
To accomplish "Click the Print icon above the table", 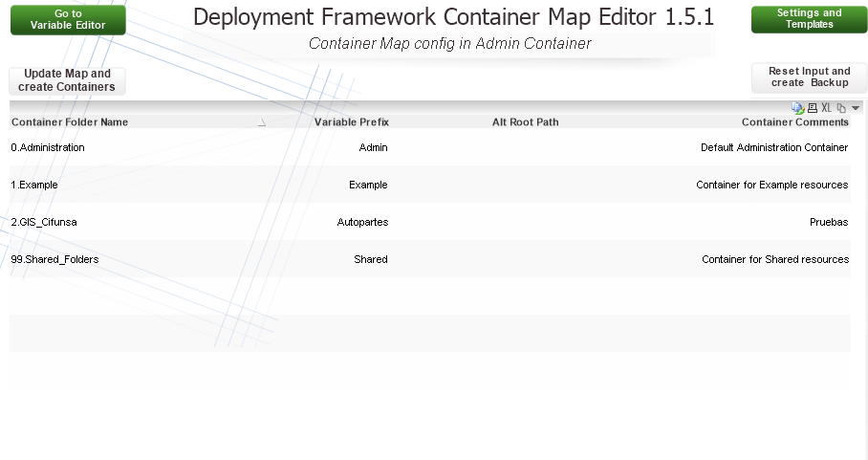I will pos(813,108).
